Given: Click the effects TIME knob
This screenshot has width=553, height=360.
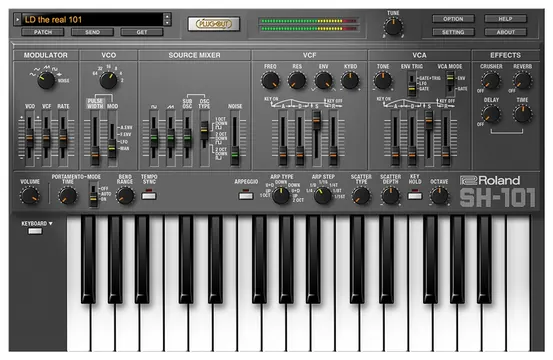Looking at the screenshot, I should click(x=522, y=114).
